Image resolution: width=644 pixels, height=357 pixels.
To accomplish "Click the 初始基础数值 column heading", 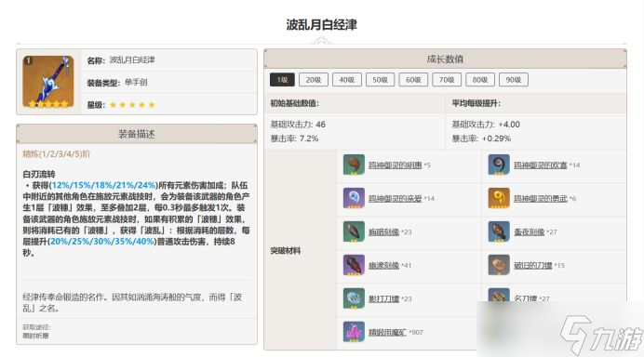I will [x=294, y=103].
